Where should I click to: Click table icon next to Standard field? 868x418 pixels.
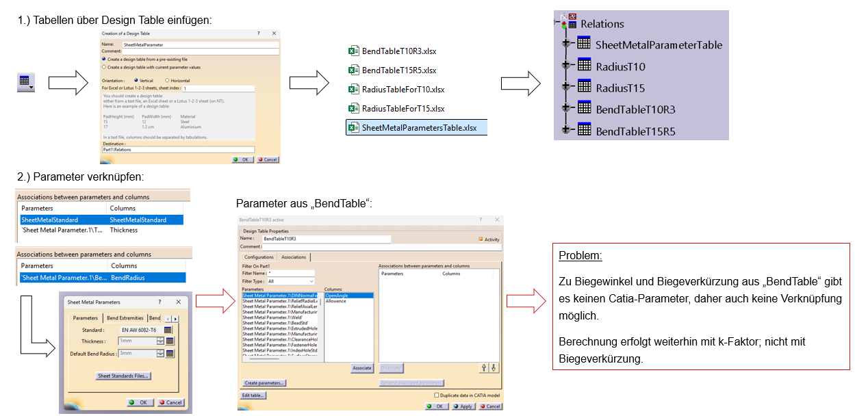point(168,330)
